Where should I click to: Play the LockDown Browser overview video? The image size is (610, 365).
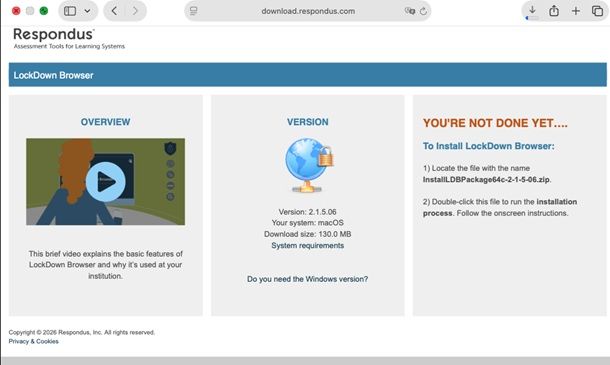[x=105, y=182]
